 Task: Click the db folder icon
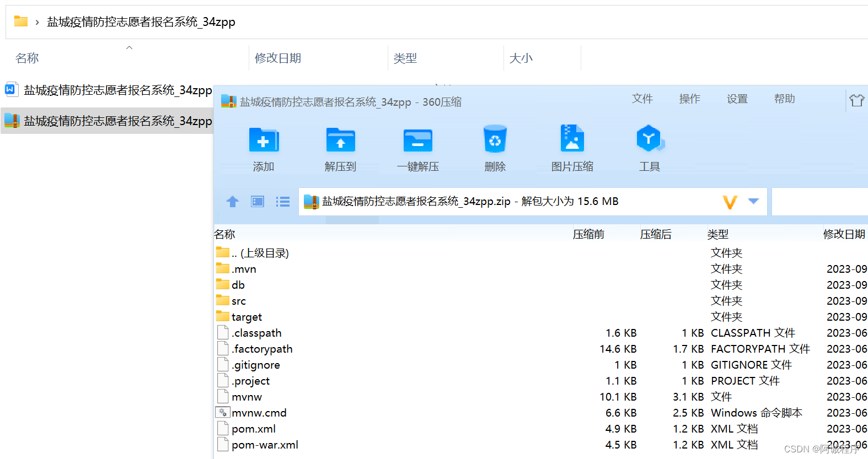click(223, 284)
